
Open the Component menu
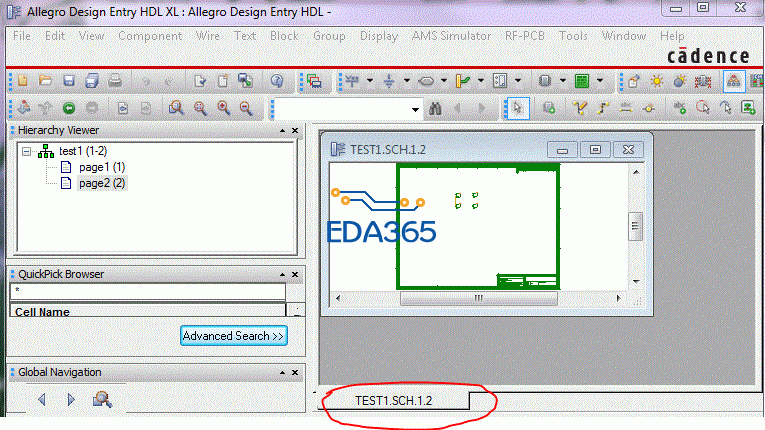(x=150, y=36)
